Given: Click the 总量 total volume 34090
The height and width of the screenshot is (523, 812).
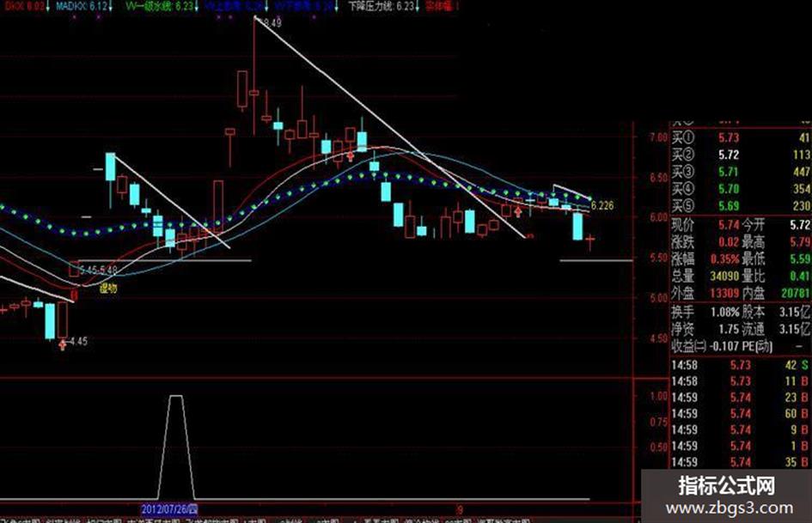Looking at the screenshot, I should tap(724, 276).
